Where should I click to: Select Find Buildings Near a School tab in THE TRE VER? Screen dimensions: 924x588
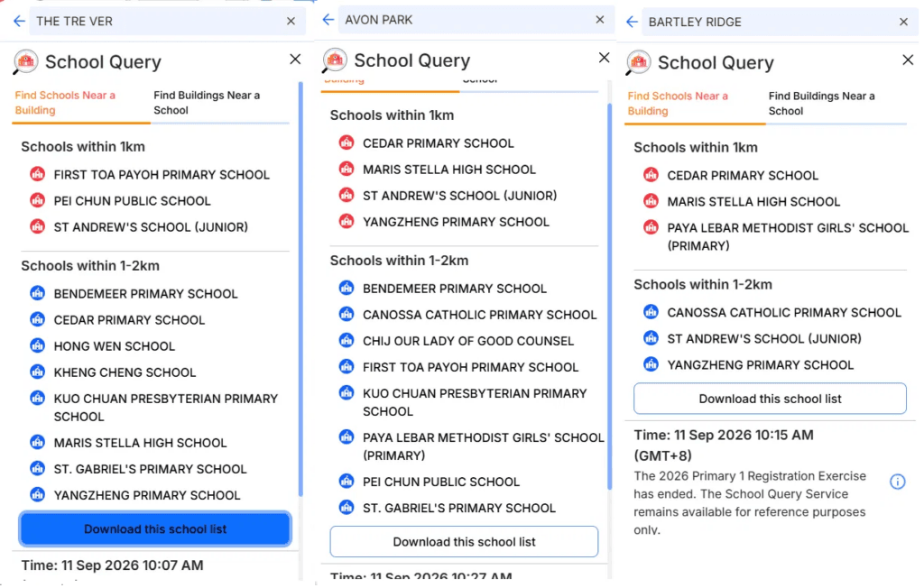[x=220, y=103]
